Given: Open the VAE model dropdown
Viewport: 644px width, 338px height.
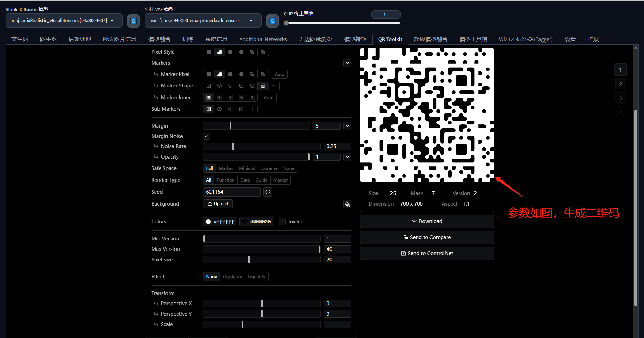Looking at the screenshot, I should [x=203, y=21].
